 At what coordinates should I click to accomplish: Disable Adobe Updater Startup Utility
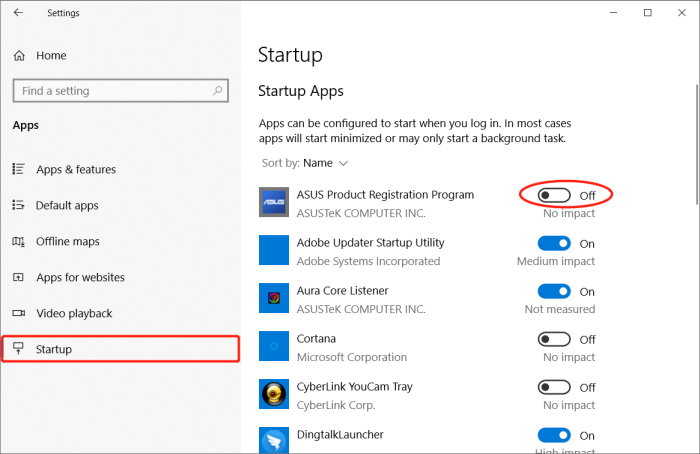tap(554, 243)
